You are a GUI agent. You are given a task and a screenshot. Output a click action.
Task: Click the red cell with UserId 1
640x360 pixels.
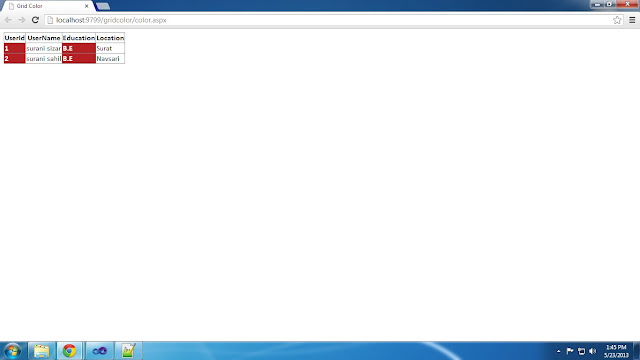tap(15, 48)
